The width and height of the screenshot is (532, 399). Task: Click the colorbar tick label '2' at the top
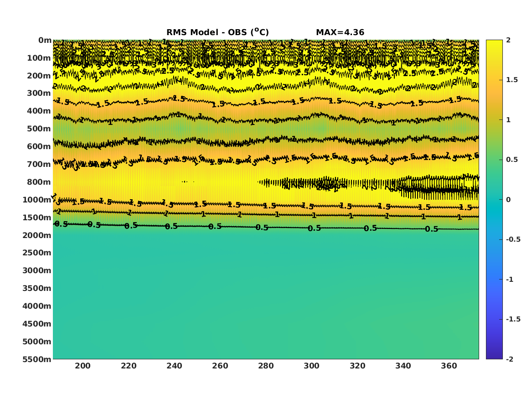click(508, 40)
